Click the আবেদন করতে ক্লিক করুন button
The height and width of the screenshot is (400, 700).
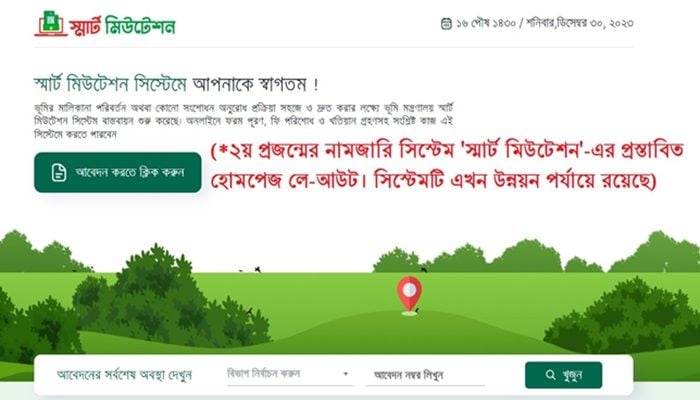(118, 173)
